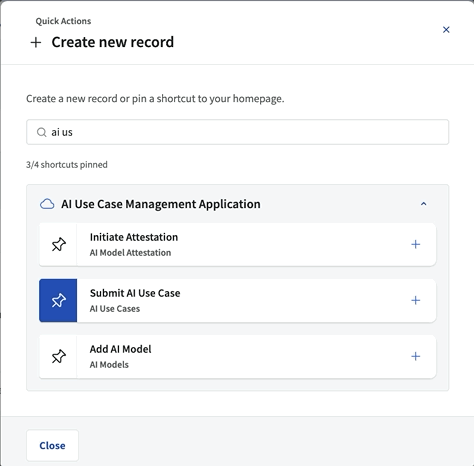Viewport: 474px width, 466px height.
Task: Dismiss dialog with the top-right X icon
Action: (446, 30)
